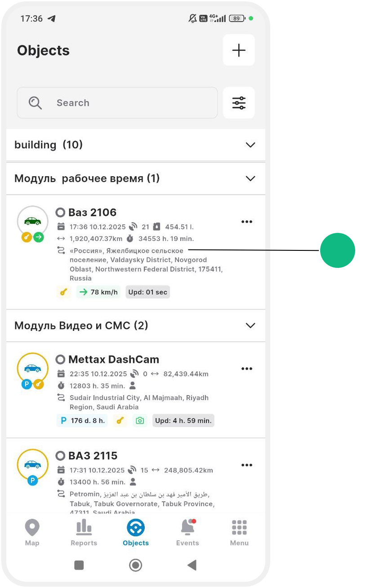Collapse the Модуль рабочее время group

pos(250,178)
